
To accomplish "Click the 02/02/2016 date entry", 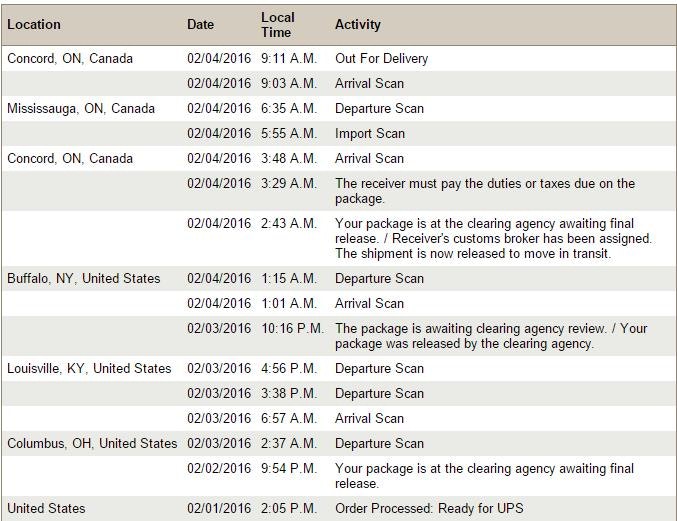I will click(x=219, y=468).
